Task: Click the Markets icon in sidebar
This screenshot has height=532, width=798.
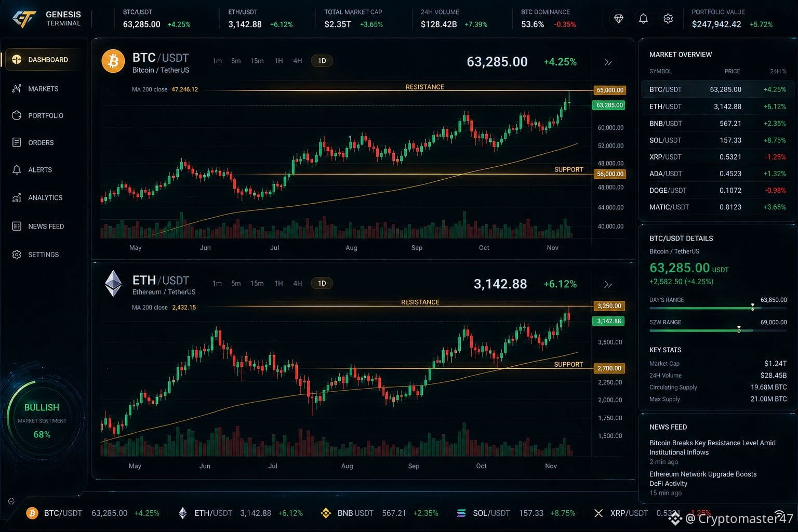Action: (x=17, y=89)
